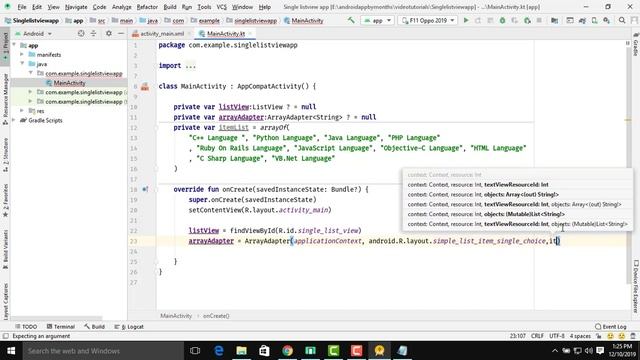
Task: Toggle the Layout Captures side tab
Action: (x=5, y=301)
